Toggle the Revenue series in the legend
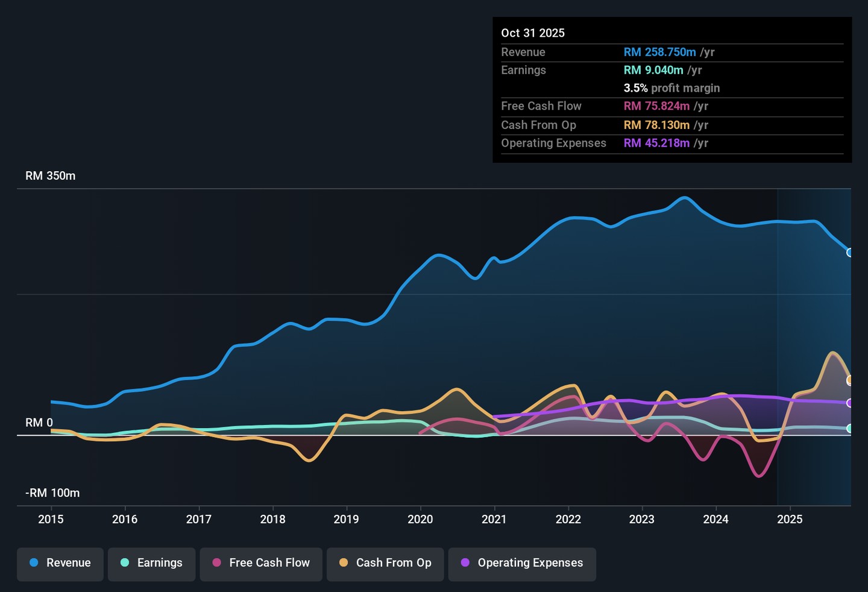This screenshot has width=868, height=592. [60, 563]
